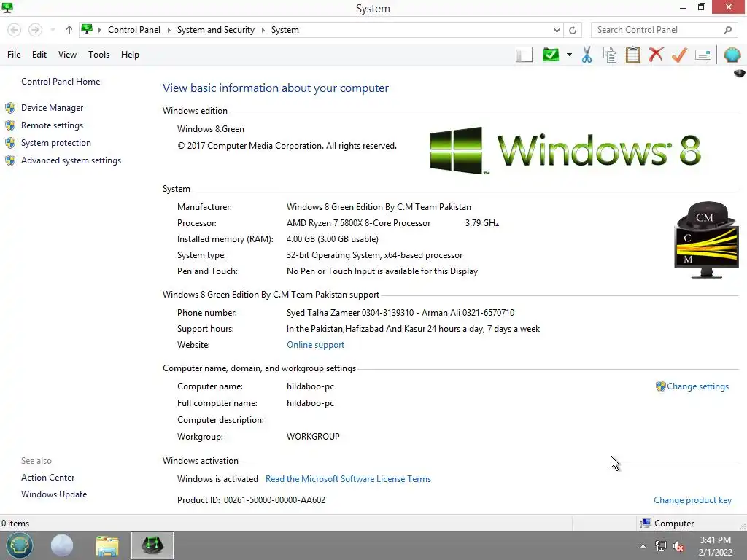Expand chevron after System and Security
The image size is (747, 560).
(263, 30)
